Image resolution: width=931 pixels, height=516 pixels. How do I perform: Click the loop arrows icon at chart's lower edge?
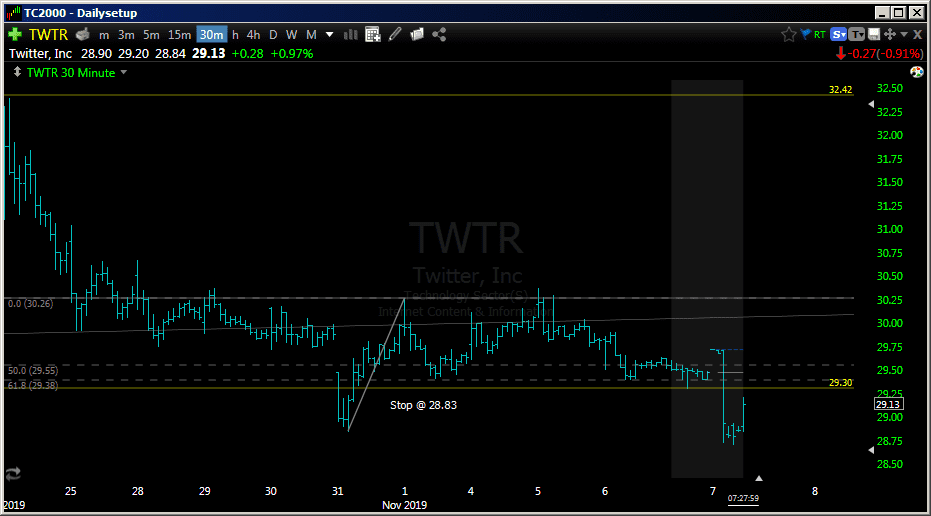pos(13,473)
